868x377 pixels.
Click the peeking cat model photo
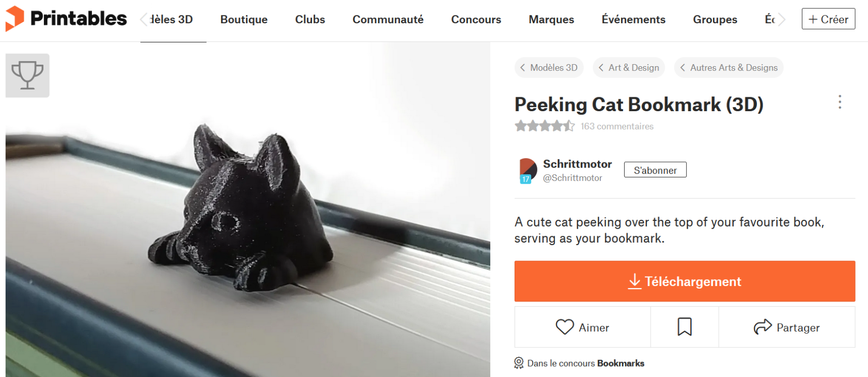point(248,217)
